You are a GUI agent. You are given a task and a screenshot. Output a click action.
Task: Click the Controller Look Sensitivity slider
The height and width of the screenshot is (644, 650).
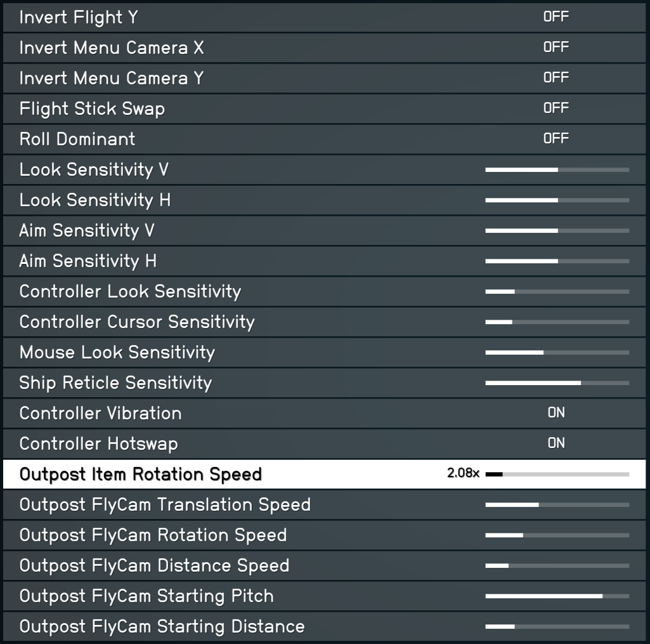557,291
